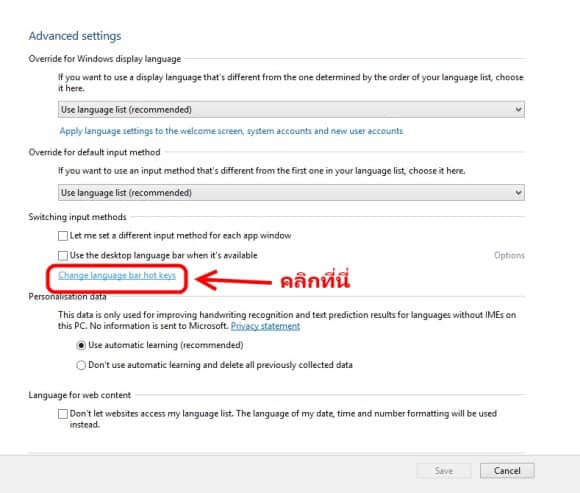
Task: Expand the default input method dropdown
Action: (291, 193)
